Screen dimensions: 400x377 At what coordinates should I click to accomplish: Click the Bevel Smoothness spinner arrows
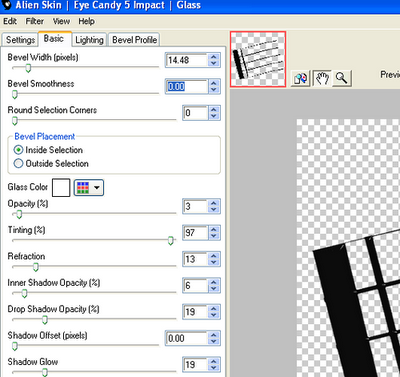[214, 87]
